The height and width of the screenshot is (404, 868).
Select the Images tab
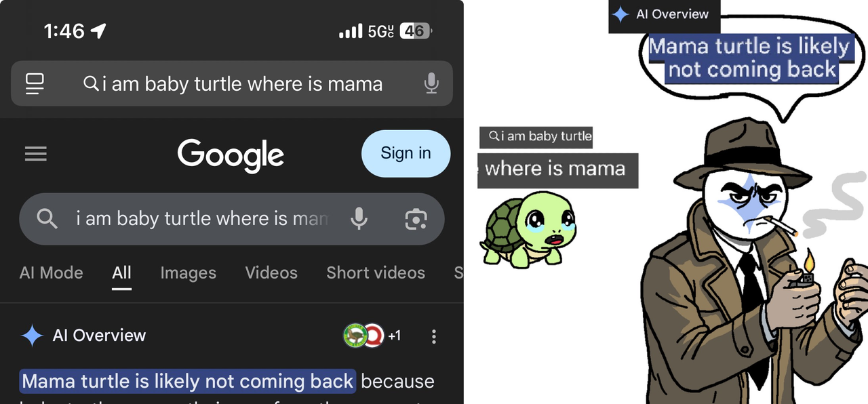[x=189, y=272]
